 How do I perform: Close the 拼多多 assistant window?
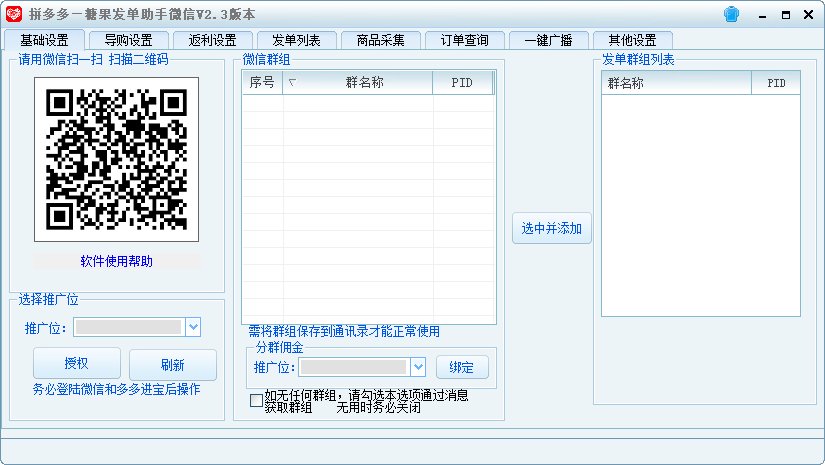[x=809, y=15]
